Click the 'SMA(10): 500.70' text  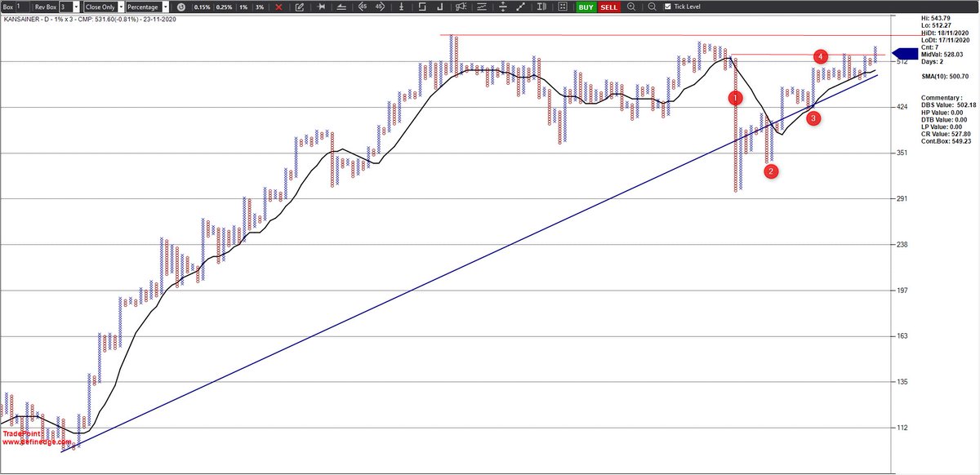click(944, 75)
